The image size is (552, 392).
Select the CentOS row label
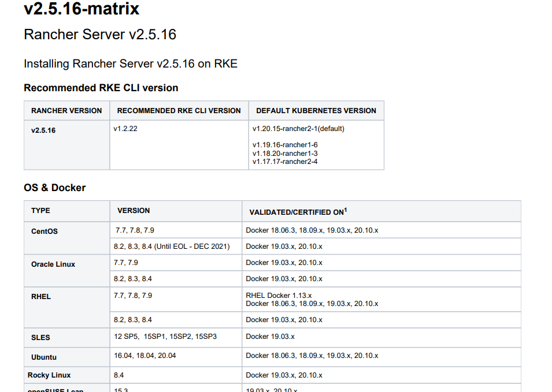(x=45, y=231)
